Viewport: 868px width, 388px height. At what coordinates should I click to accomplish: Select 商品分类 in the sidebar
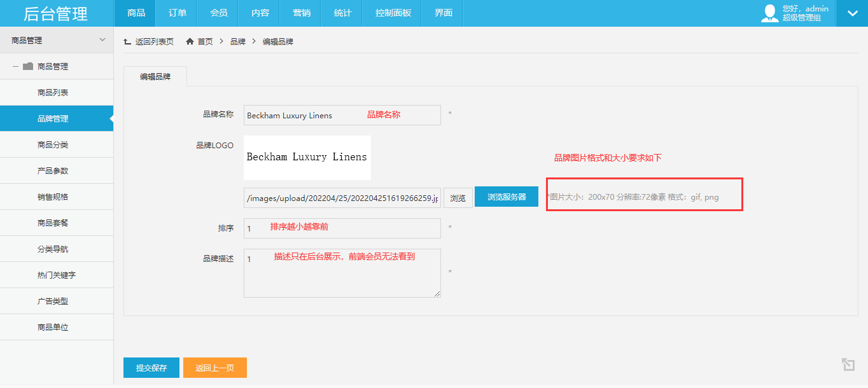pyautogui.click(x=57, y=144)
